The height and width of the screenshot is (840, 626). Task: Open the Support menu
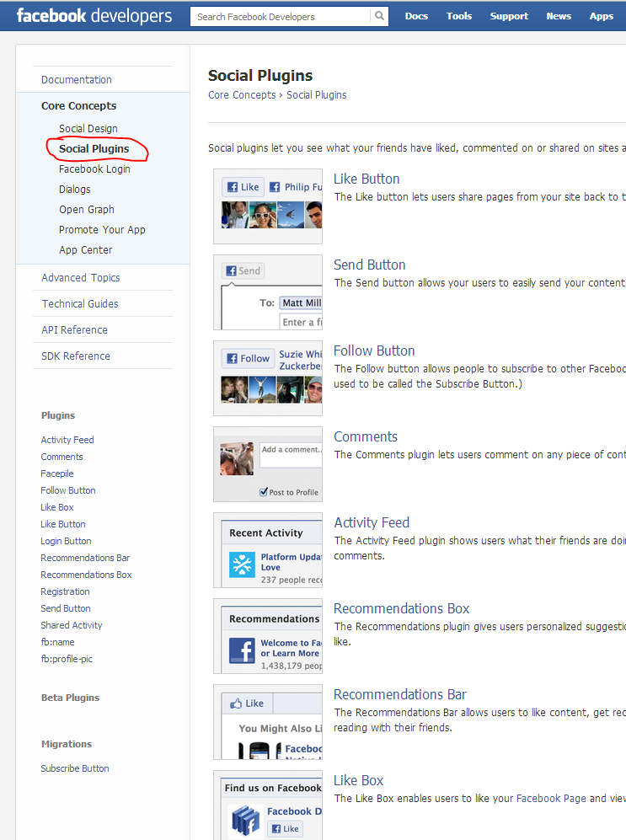tap(509, 16)
